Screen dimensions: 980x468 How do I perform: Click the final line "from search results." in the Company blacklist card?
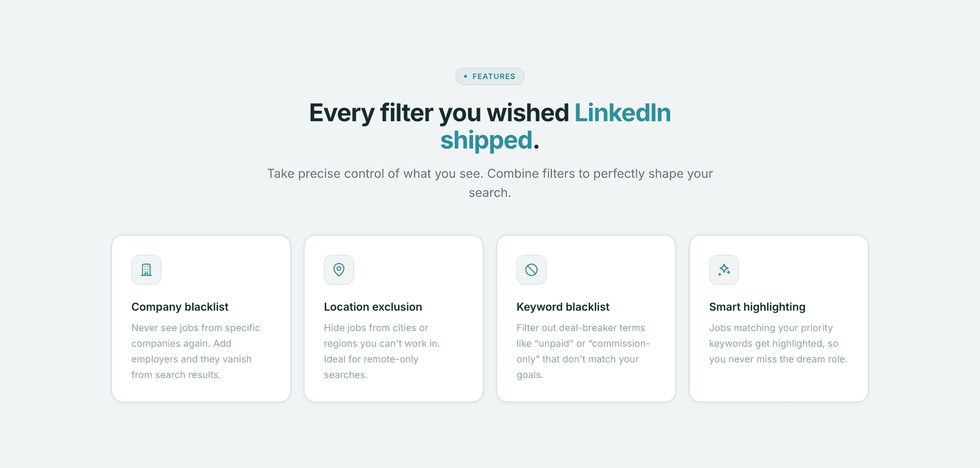point(176,375)
